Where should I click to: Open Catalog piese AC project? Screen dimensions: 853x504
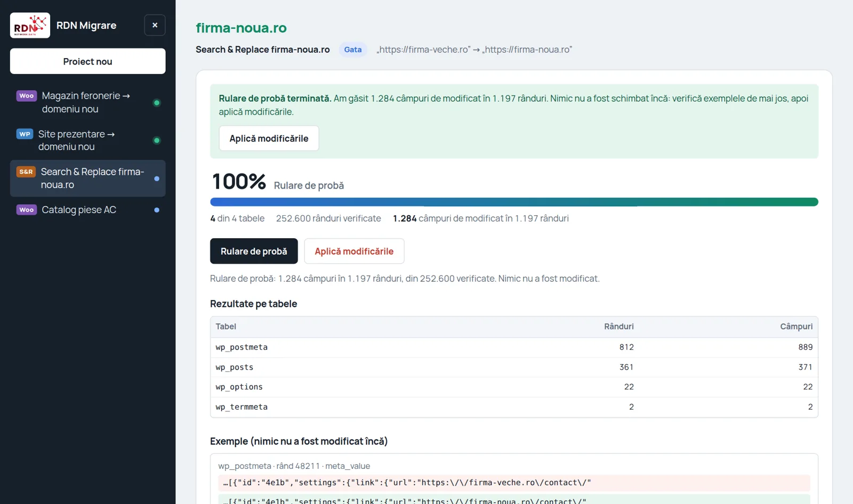click(87, 210)
